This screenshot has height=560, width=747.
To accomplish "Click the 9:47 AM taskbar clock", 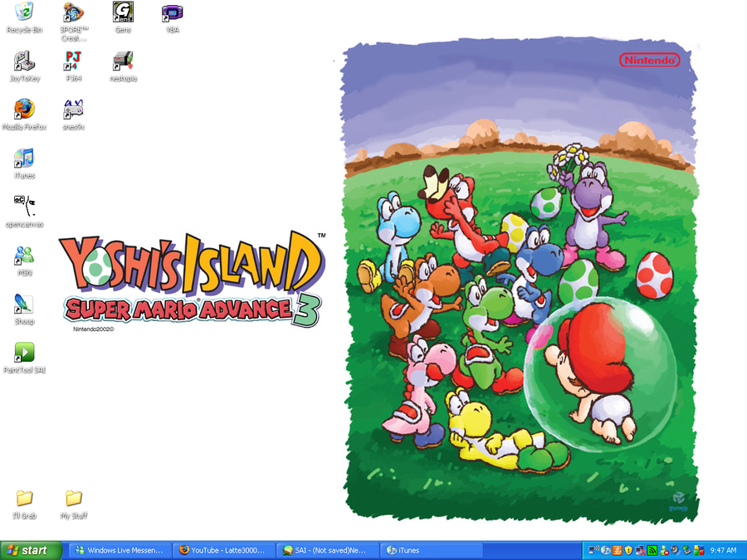I will click(723, 551).
